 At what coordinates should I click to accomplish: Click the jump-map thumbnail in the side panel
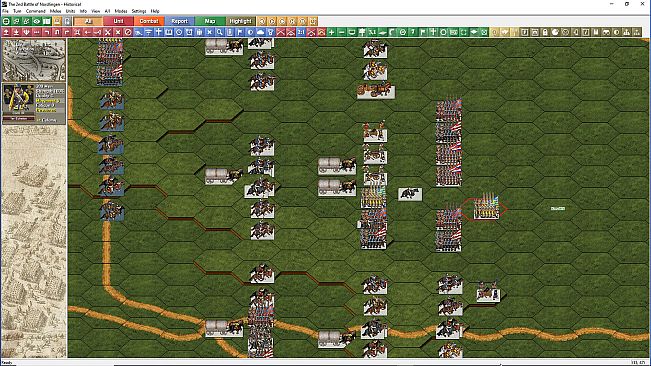tap(34, 60)
